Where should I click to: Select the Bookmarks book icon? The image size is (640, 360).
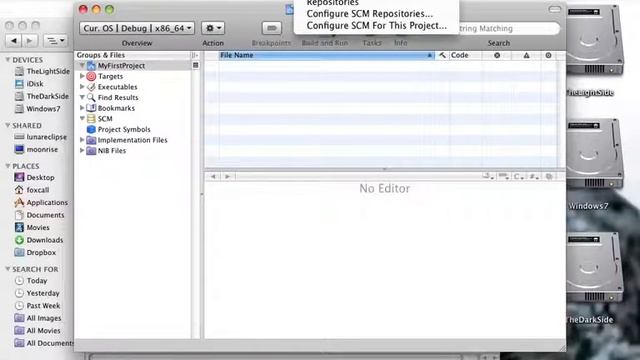click(91, 108)
